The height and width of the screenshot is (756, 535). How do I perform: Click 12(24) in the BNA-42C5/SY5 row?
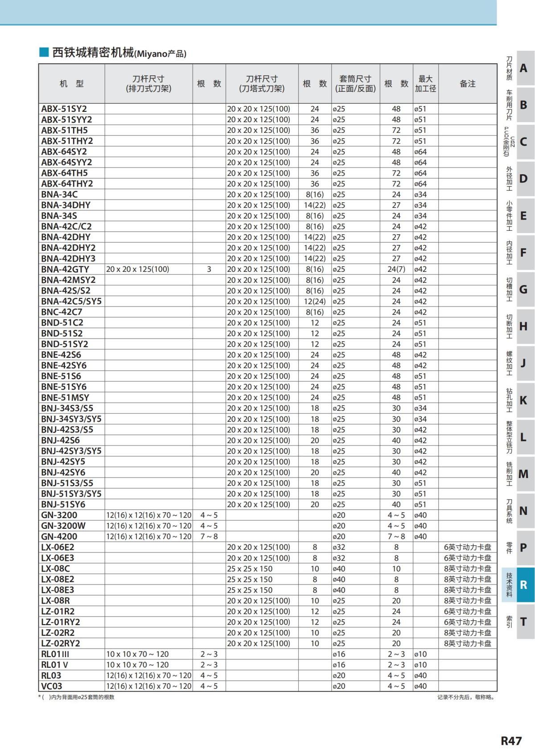point(315,301)
